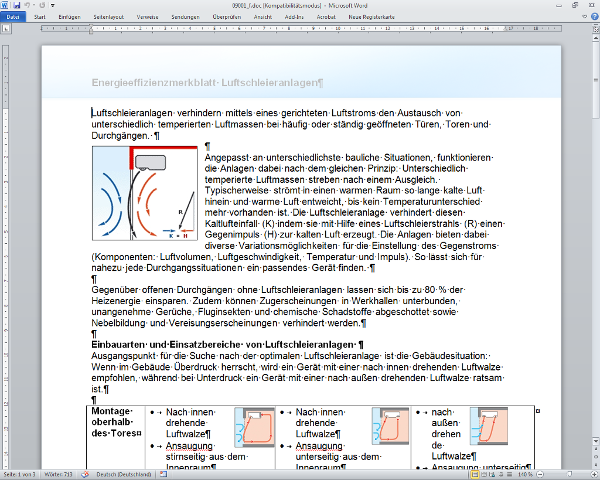Image resolution: width=600 pixels, height=480 pixels.
Task: Click the table resize handle at the table's right edge
Action: coord(538,410)
